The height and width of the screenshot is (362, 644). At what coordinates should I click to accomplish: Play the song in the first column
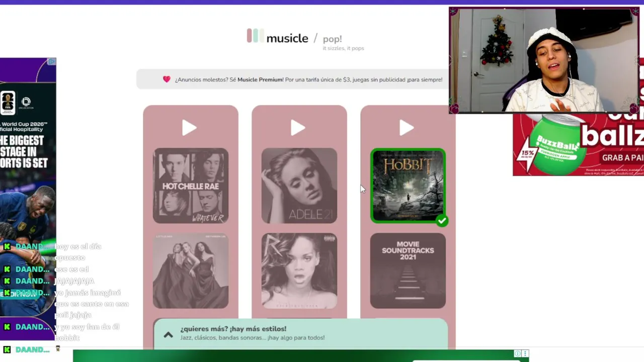189,128
